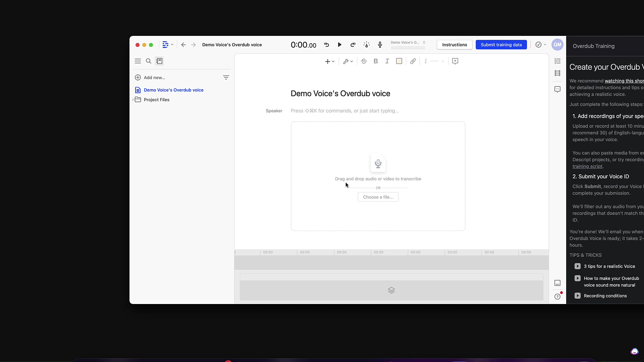Toggle strikethrough formatting
The image size is (644, 362).
coord(364,61)
